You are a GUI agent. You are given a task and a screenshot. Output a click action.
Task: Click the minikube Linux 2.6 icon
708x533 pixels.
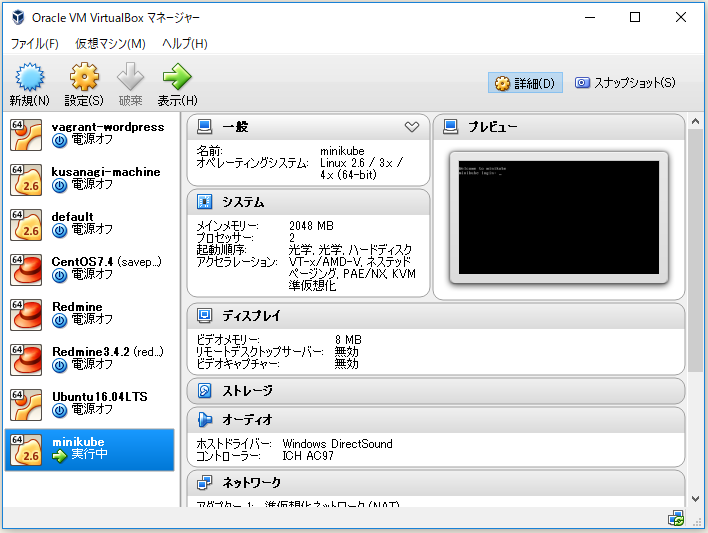pos(26,450)
